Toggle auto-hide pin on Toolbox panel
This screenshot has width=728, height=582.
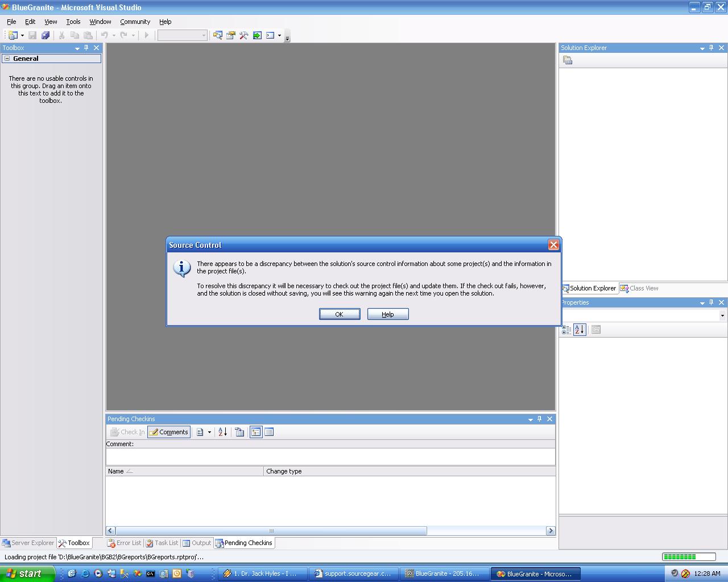[86, 48]
